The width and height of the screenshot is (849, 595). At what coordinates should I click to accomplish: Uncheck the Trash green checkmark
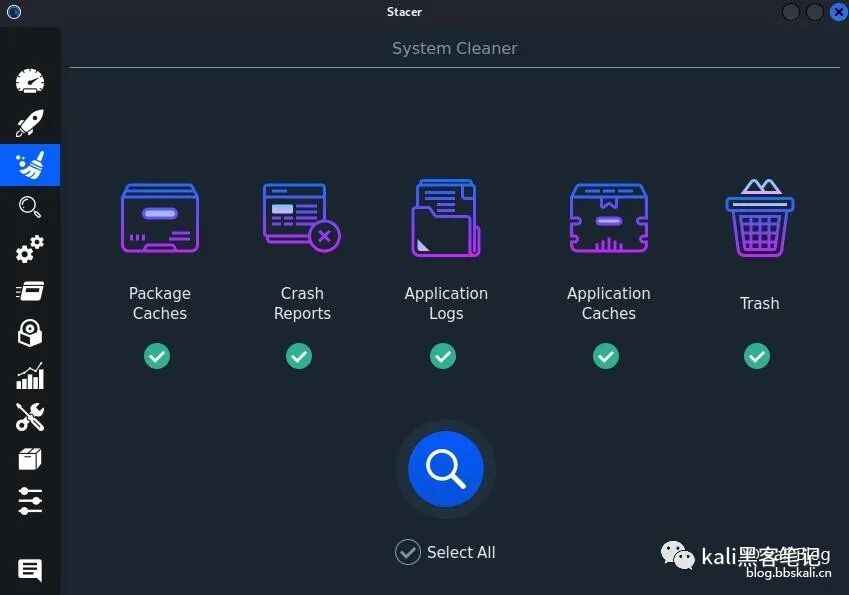click(x=757, y=356)
